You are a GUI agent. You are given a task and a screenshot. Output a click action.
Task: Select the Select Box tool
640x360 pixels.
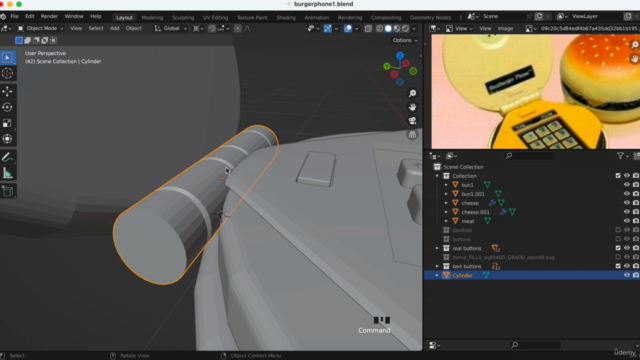tap(7, 58)
